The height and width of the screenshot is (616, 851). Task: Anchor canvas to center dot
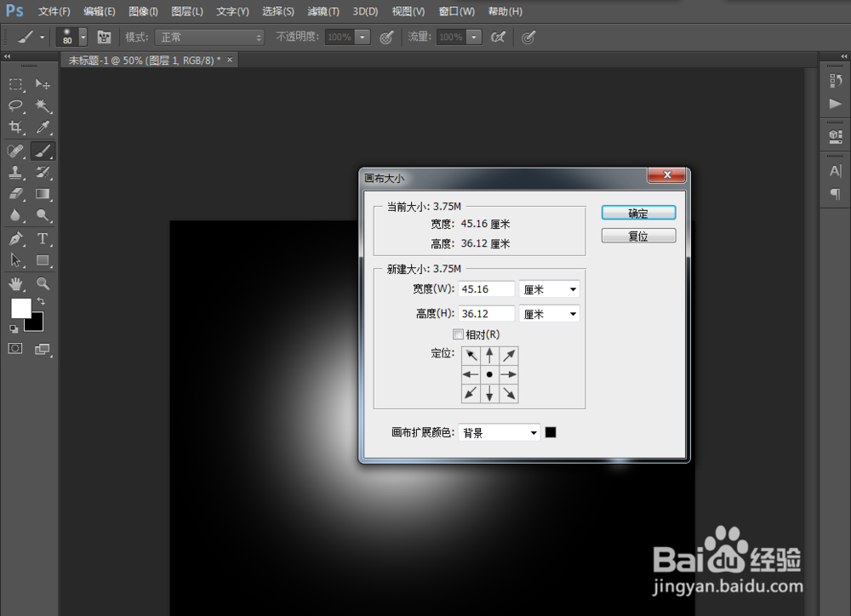[x=489, y=374]
